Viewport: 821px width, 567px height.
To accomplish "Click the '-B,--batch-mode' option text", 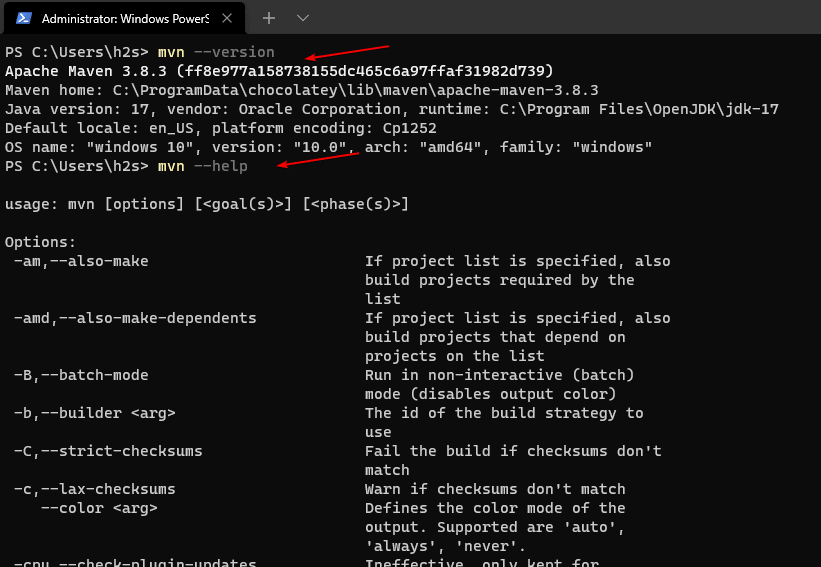I will pyautogui.click(x=81, y=375).
